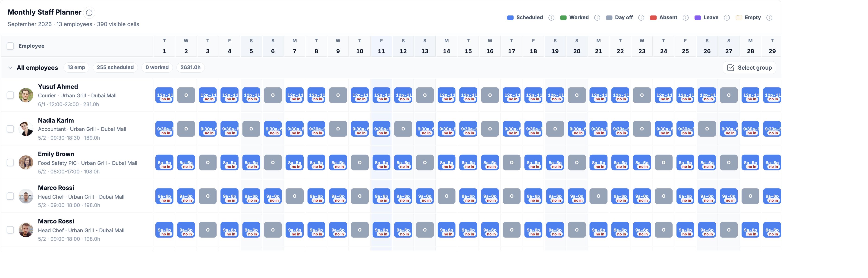Click the info icon next to Worked legend

click(597, 18)
